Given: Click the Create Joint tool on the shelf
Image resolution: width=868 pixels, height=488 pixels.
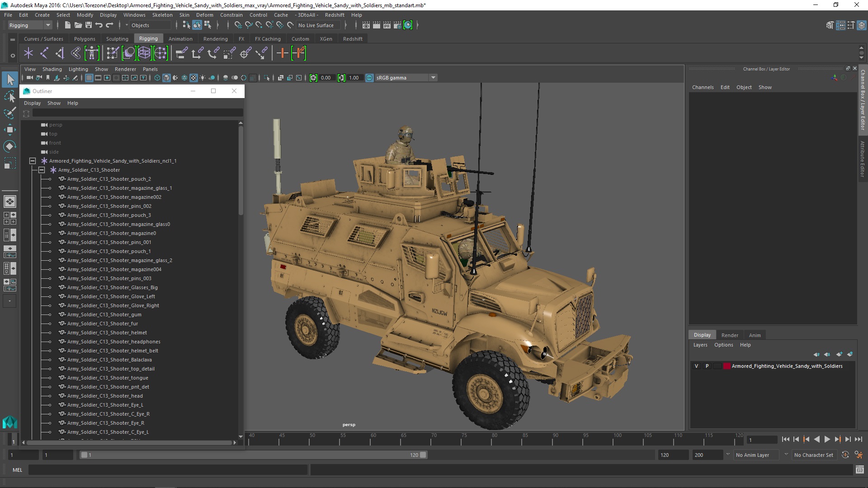Looking at the screenshot, I should click(x=44, y=53).
